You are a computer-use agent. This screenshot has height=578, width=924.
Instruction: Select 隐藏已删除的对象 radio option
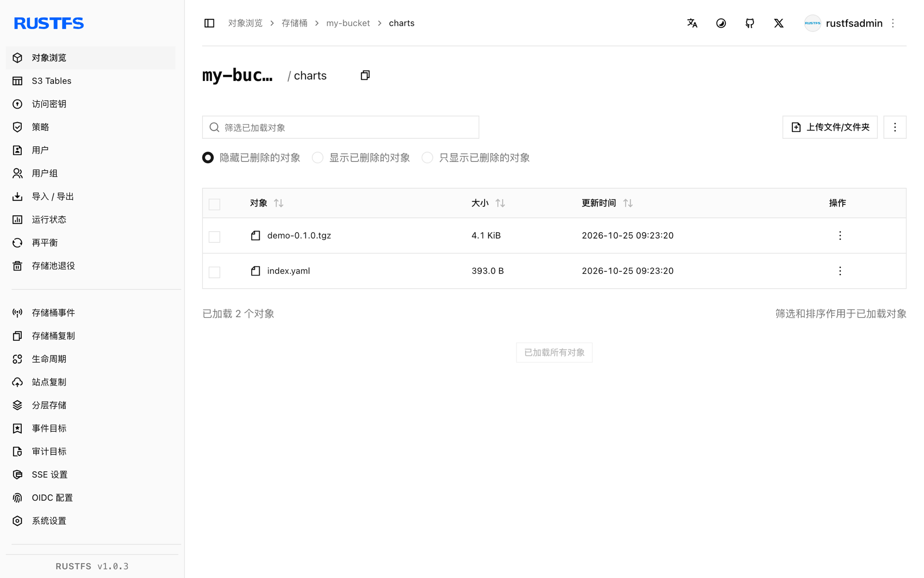(208, 158)
